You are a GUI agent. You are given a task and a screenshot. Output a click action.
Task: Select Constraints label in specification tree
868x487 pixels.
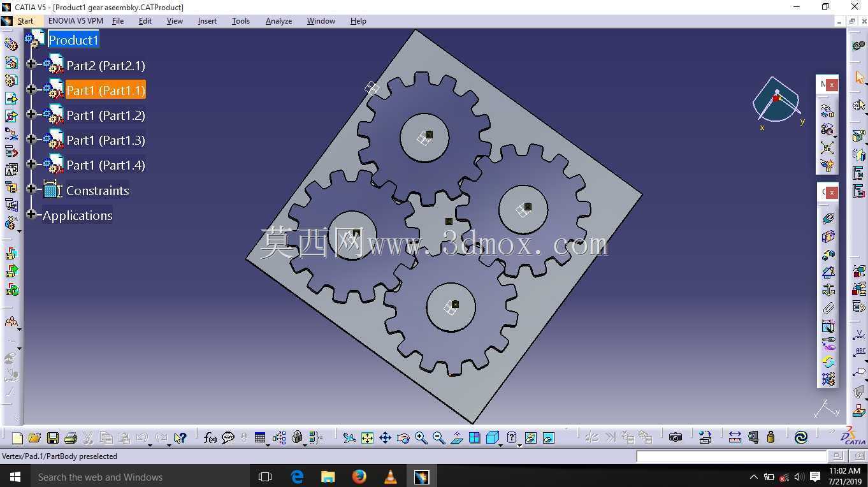(x=98, y=191)
